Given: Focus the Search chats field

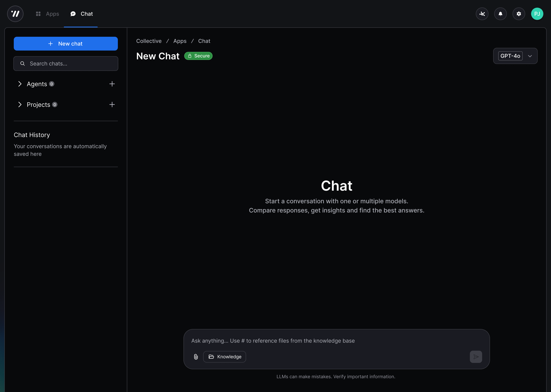Looking at the screenshot, I should coord(66,64).
